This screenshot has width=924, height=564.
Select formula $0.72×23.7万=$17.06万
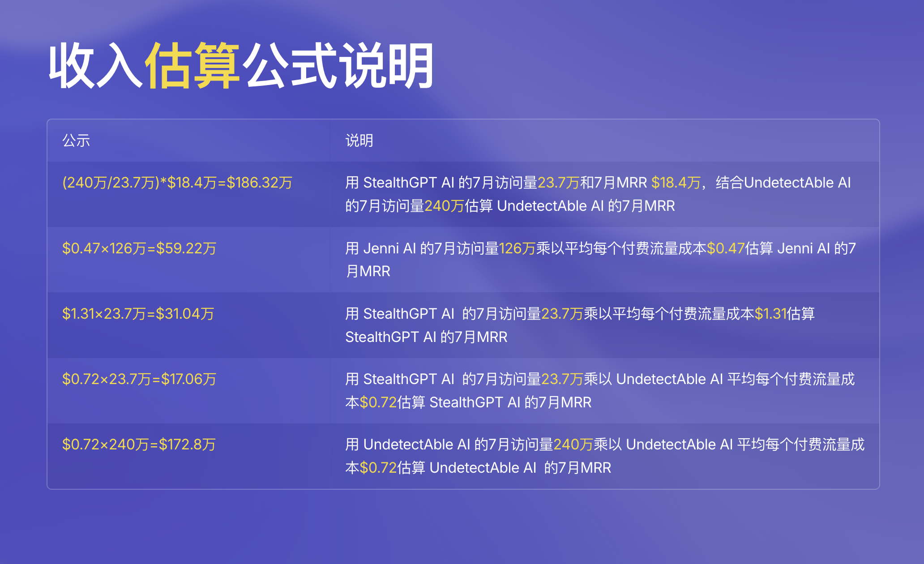click(139, 379)
